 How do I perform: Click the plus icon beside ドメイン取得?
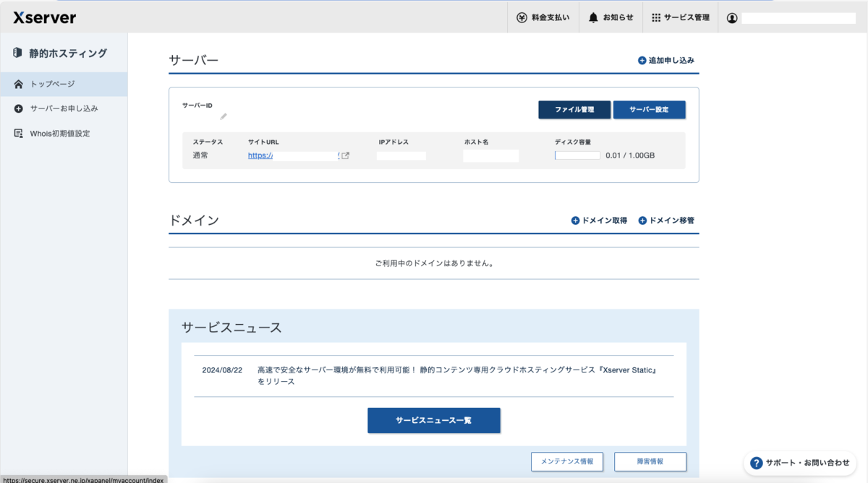(575, 220)
